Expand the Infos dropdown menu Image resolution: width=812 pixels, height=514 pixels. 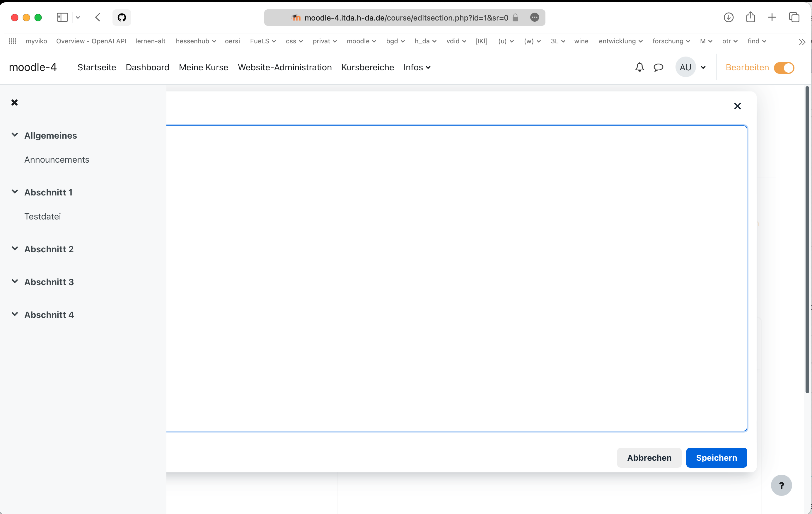(x=417, y=67)
